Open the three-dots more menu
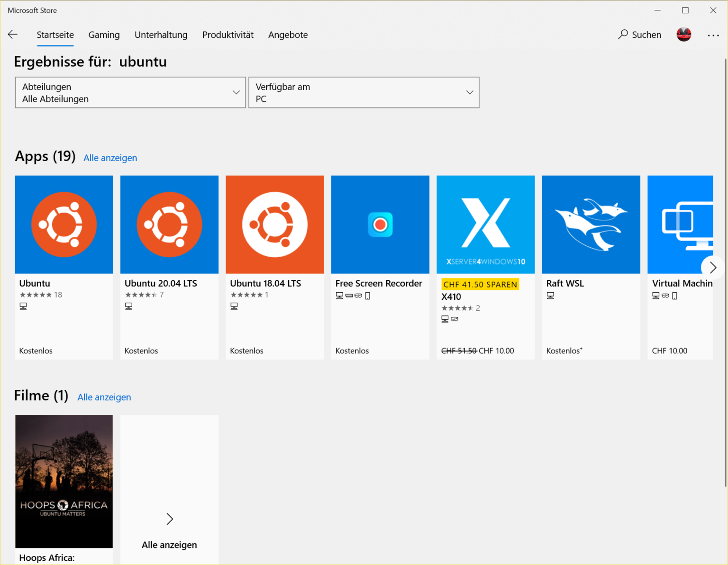The height and width of the screenshot is (565, 728). (x=713, y=35)
